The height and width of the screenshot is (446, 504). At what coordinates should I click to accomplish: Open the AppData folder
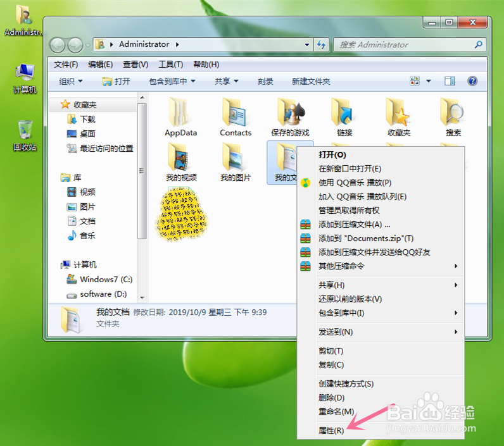[x=180, y=118]
